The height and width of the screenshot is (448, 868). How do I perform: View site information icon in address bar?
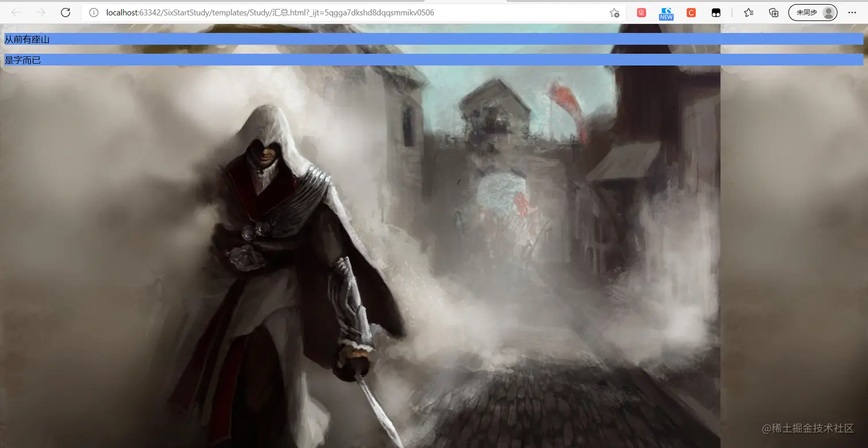click(x=94, y=13)
